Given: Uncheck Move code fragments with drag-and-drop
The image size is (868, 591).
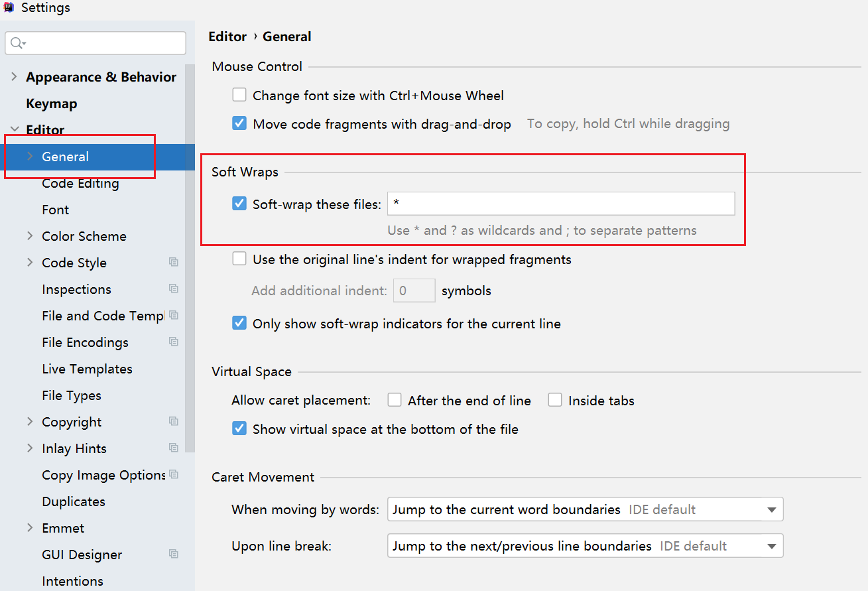Looking at the screenshot, I should 239,123.
